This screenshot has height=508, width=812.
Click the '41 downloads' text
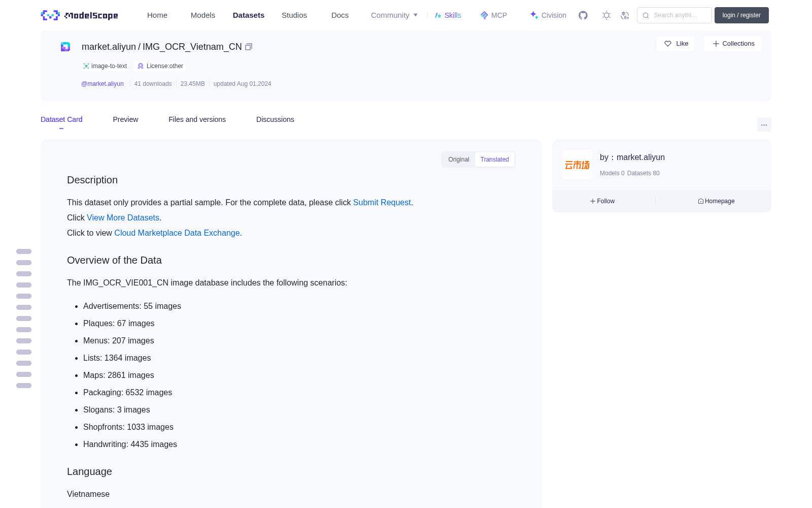(153, 84)
